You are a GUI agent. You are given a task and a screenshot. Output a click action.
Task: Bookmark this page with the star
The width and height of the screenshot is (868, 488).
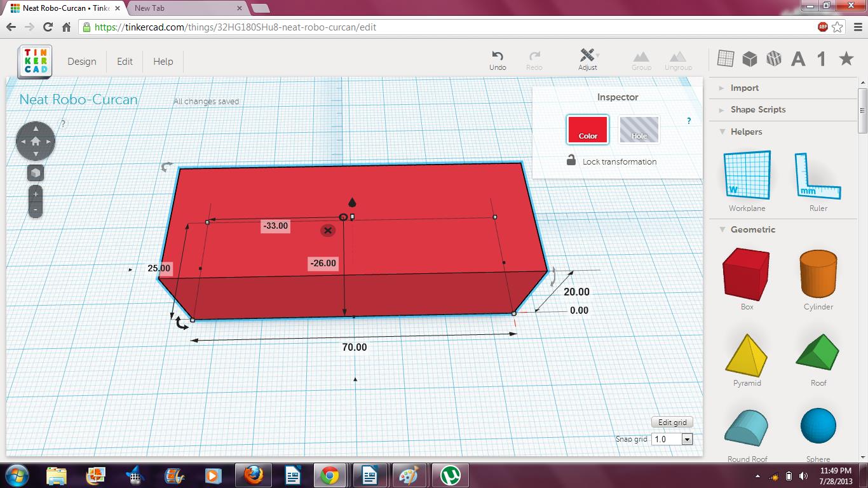click(x=837, y=27)
